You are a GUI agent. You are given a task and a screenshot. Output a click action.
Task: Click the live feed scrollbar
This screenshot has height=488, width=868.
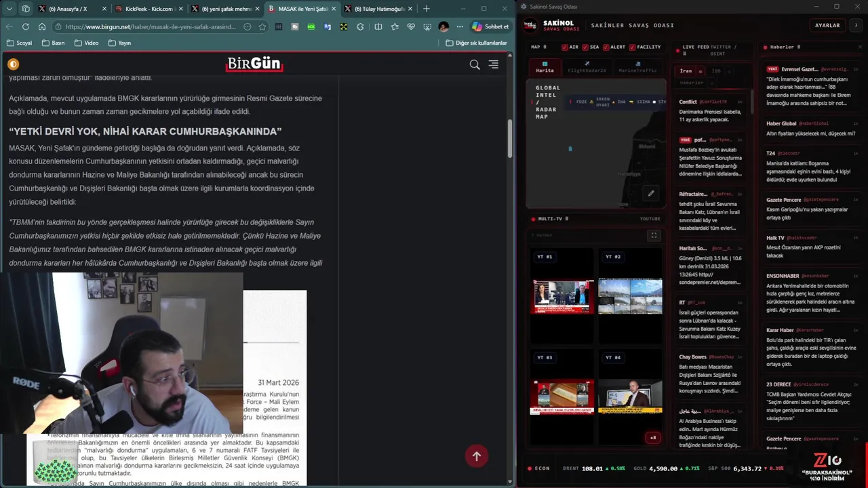click(751, 102)
